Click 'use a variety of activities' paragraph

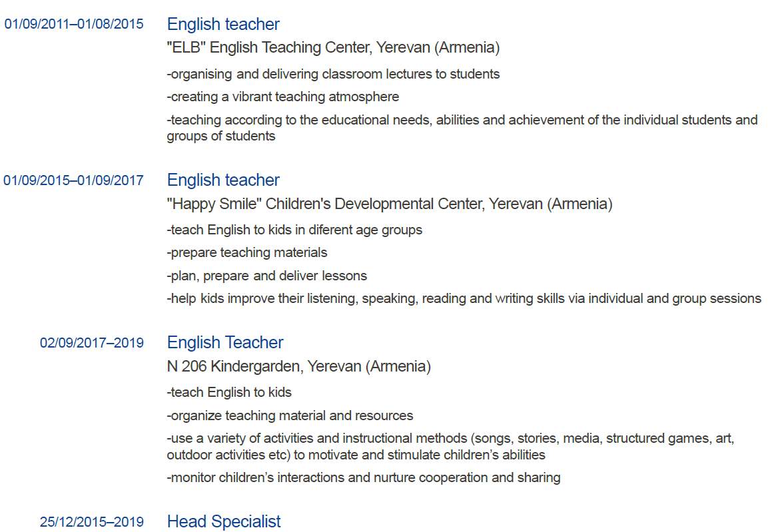pos(450,447)
